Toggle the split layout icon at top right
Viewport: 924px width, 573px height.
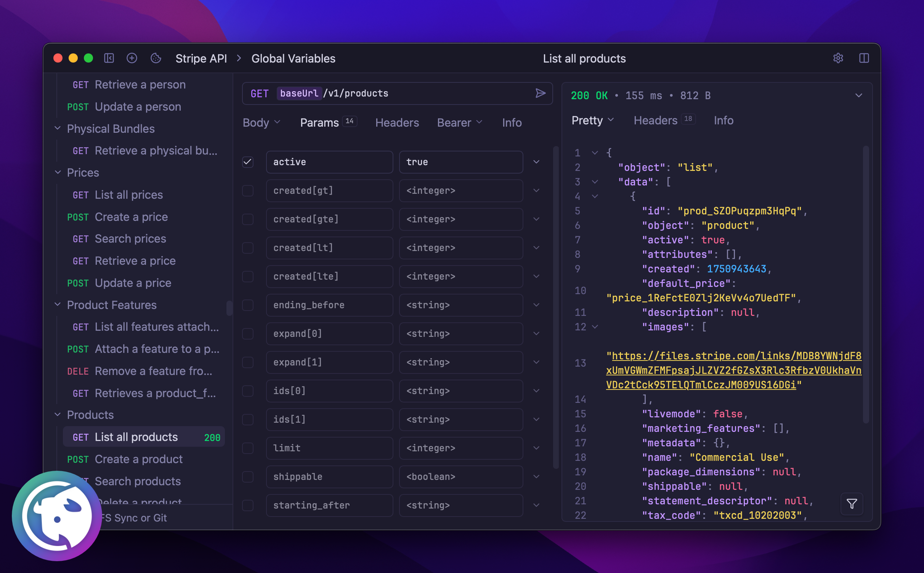pos(864,58)
